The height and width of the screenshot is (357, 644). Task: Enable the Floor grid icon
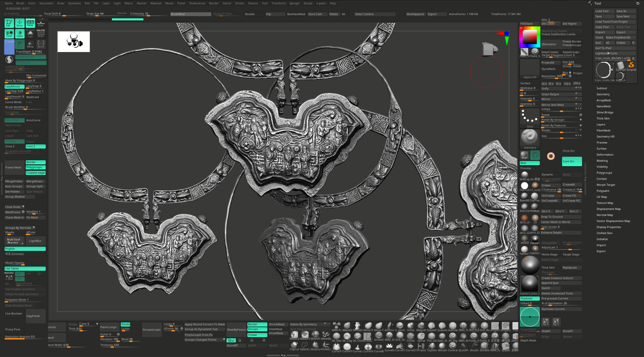(41, 23)
